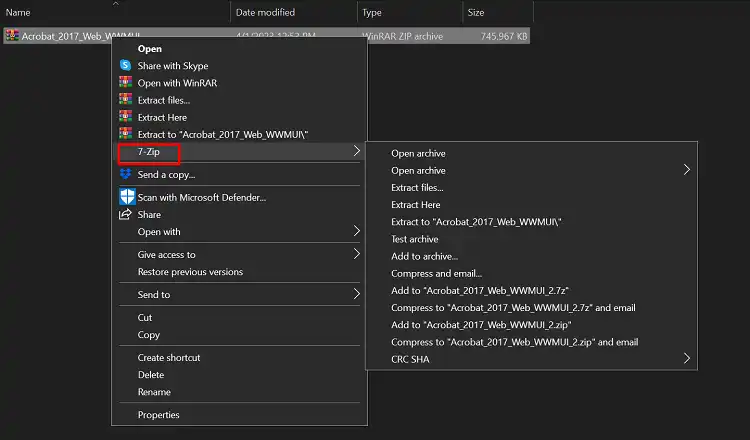The width and height of the screenshot is (750, 440).
Task: Select Add to "Acrobat_2017_Web_WWMUI_2.zip"
Action: pos(481,325)
